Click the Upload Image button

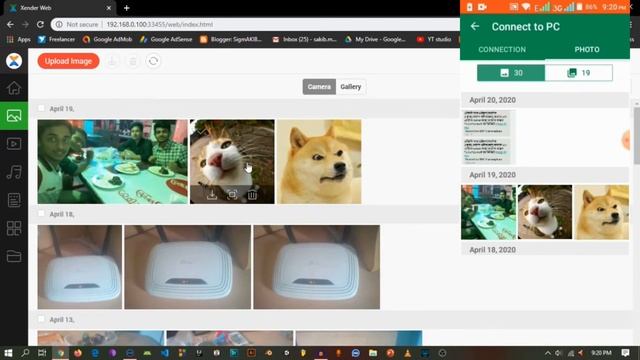(x=68, y=61)
